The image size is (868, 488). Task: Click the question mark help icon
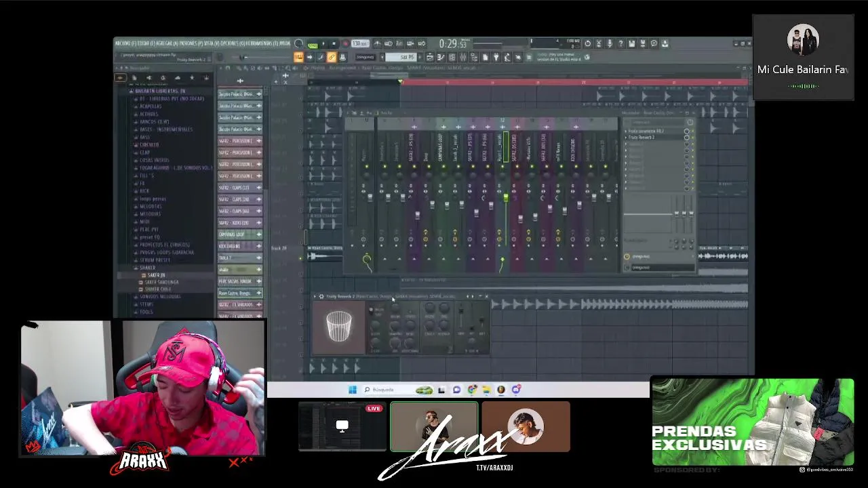pyautogui.click(x=620, y=43)
